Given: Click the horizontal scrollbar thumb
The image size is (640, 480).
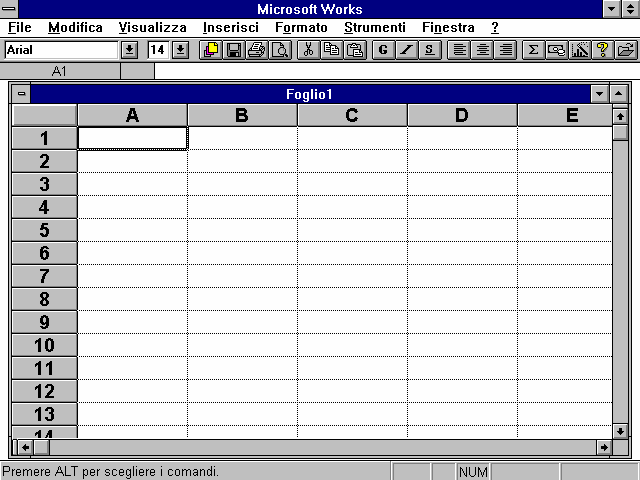Looking at the screenshot, I should [x=41, y=448].
